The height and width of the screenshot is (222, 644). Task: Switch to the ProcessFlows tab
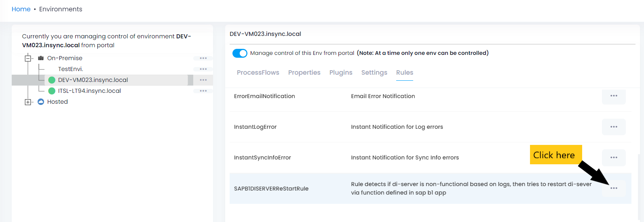coord(258,73)
